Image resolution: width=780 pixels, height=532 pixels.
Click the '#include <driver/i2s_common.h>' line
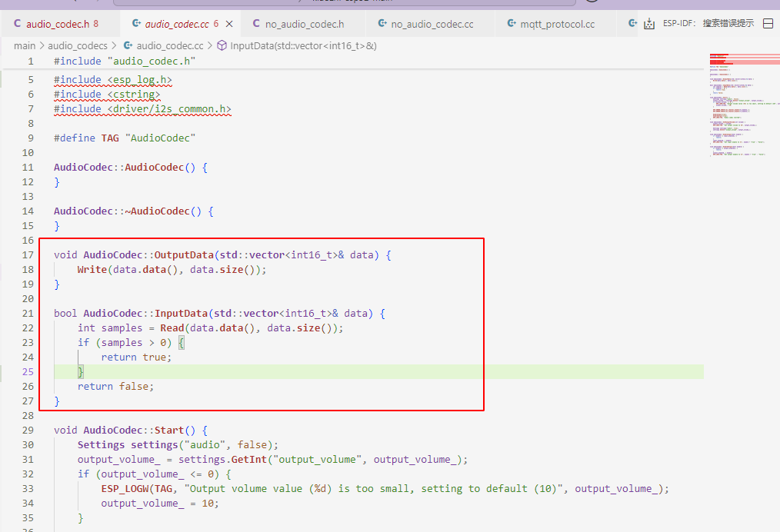click(x=142, y=109)
